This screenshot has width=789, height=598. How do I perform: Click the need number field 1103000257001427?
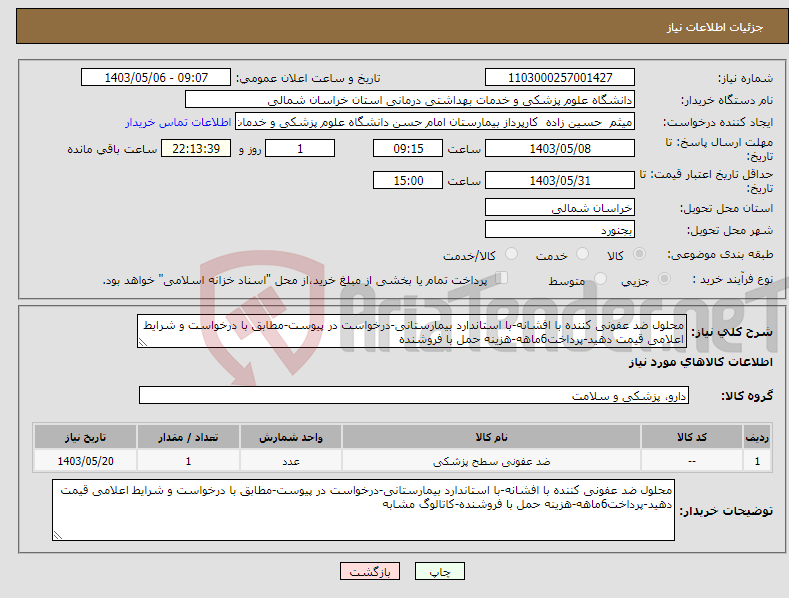560,78
